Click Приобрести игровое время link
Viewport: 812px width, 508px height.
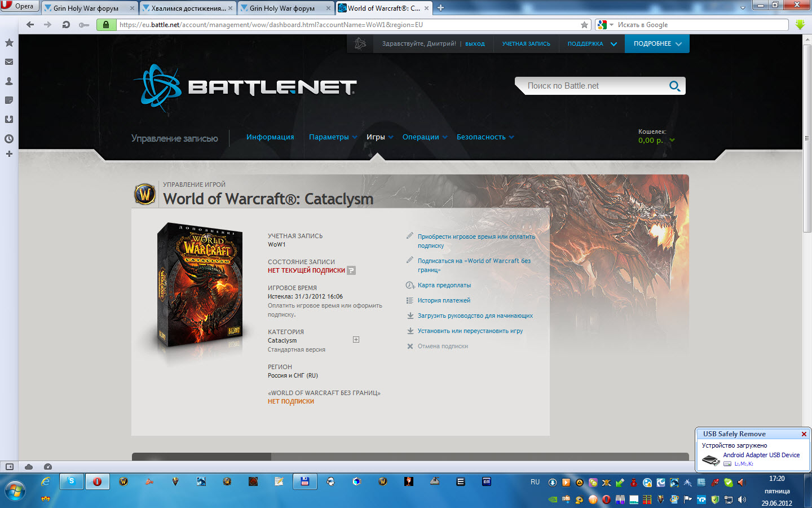[476, 241]
